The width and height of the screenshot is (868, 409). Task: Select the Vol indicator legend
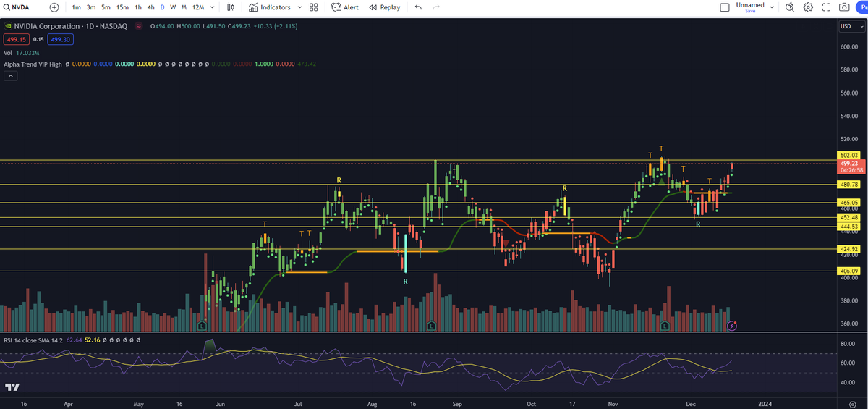click(7, 52)
